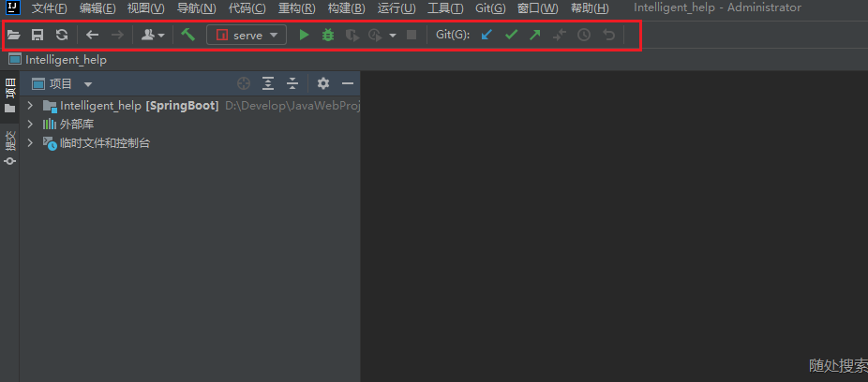
Task: Click the Open folder toolbar icon
Action: 13,35
